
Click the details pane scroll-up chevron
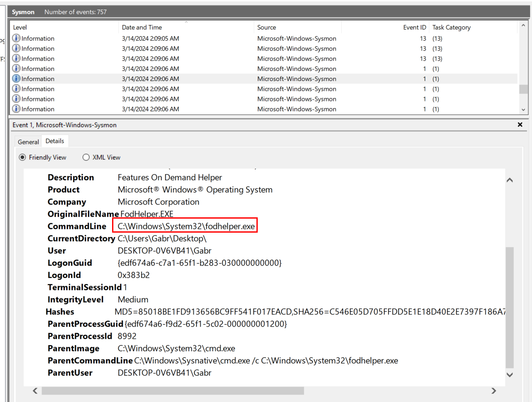point(510,180)
